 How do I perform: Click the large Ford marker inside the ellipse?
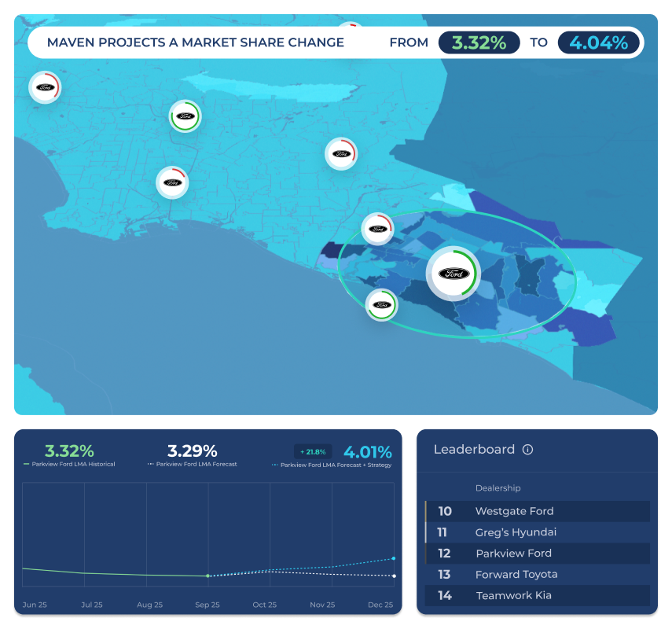coord(454,274)
